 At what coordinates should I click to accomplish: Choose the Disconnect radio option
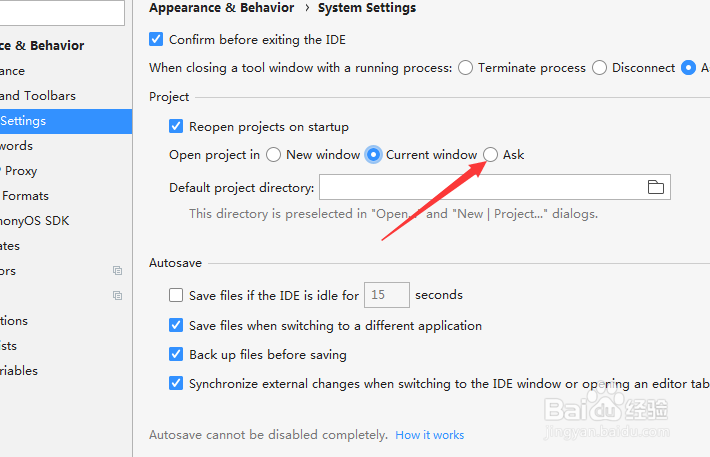tap(600, 68)
